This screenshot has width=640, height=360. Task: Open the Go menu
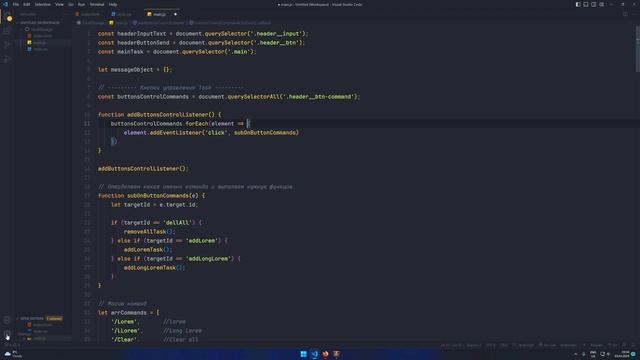71,4
